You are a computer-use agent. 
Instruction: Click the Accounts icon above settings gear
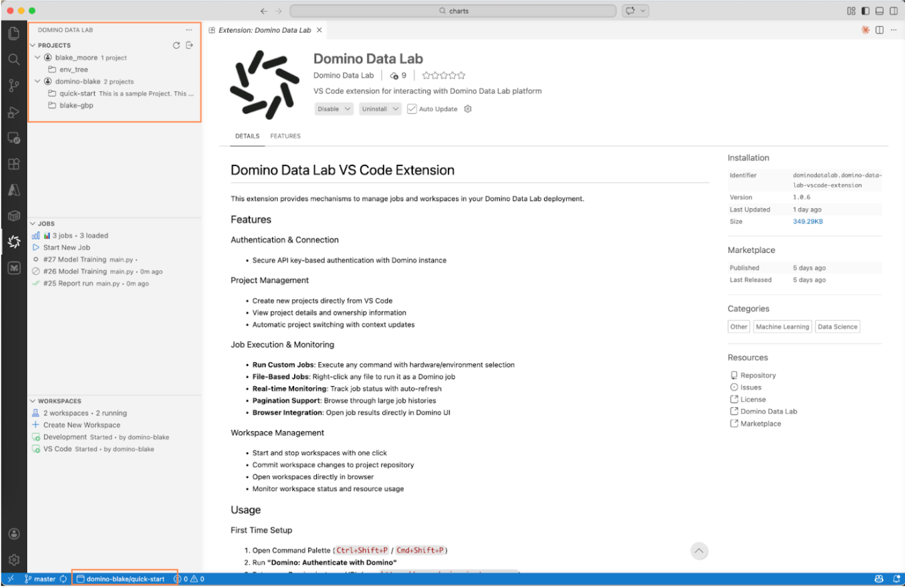coord(14,533)
